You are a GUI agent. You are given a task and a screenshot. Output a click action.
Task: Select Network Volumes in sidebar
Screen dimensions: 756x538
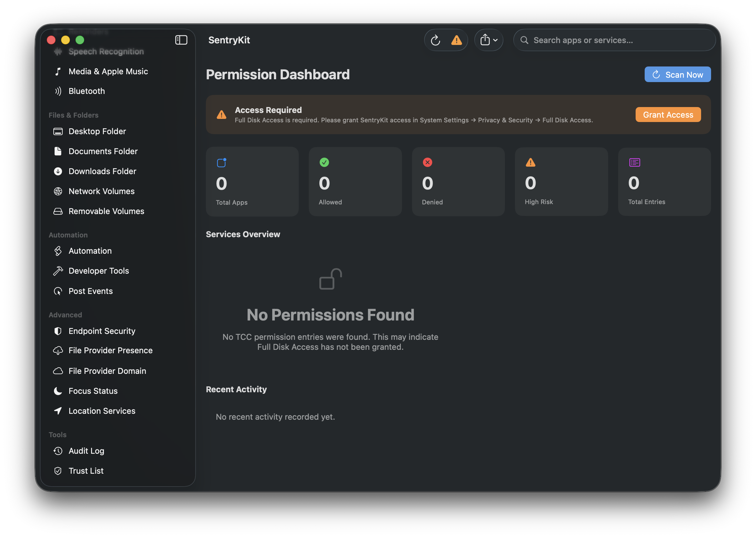coord(118,191)
